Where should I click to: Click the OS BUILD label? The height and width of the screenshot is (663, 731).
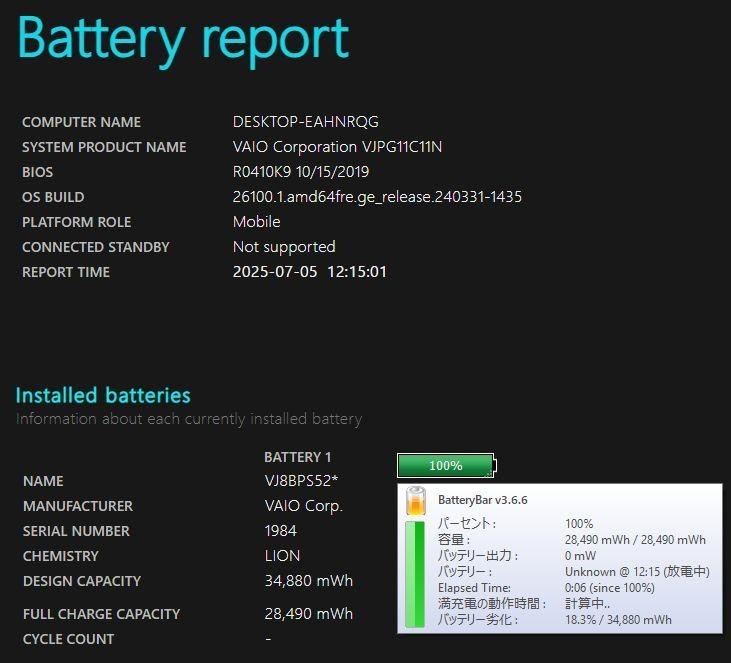[53, 197]
